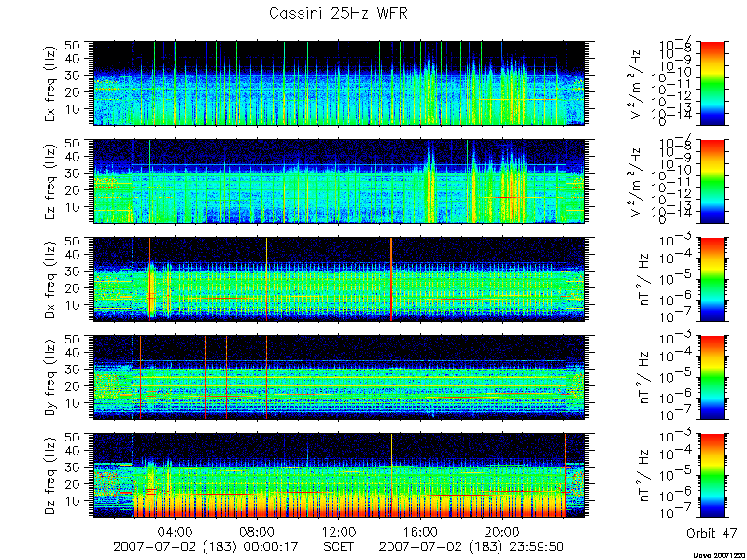Select the Bx freq (Hz) axis label
The width and height of the screenshot is (747, 560).
point(50,279)
